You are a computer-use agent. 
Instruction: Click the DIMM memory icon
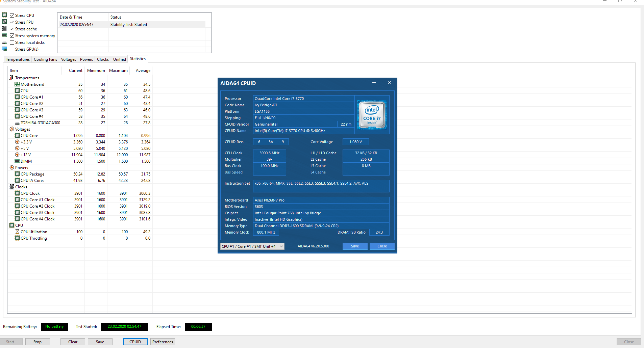tap(17, 161)
